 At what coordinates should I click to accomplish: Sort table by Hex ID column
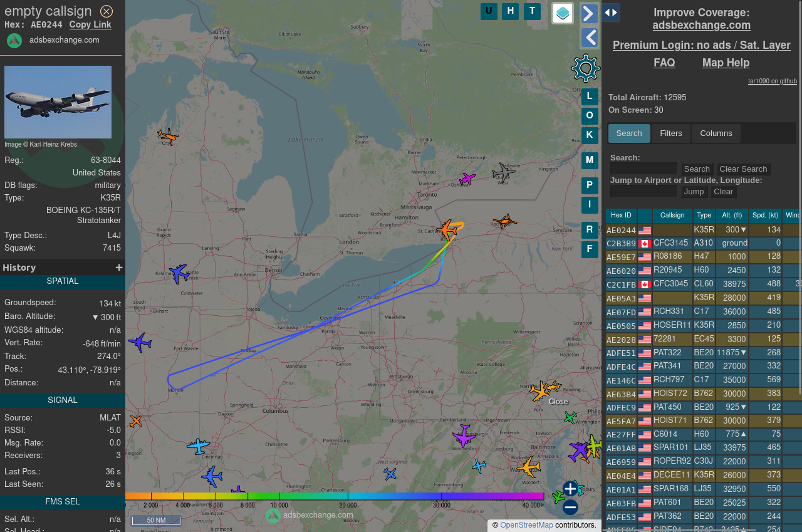(621, 216)
